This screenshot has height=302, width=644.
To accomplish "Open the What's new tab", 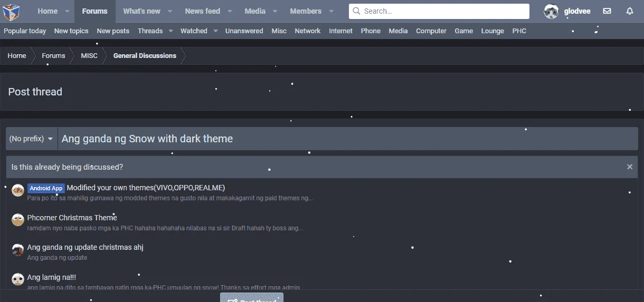I will pyautogui.click(x=141, y=11).
